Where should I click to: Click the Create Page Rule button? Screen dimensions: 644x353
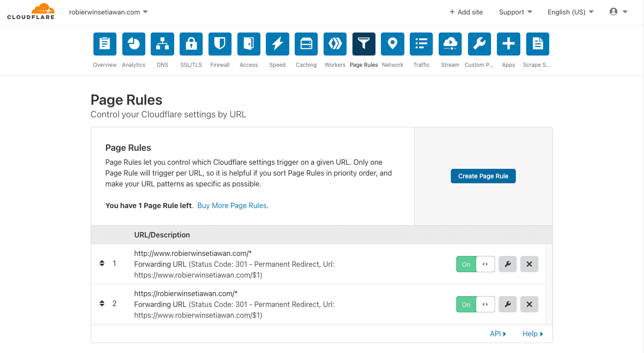[x=483, y=176]
